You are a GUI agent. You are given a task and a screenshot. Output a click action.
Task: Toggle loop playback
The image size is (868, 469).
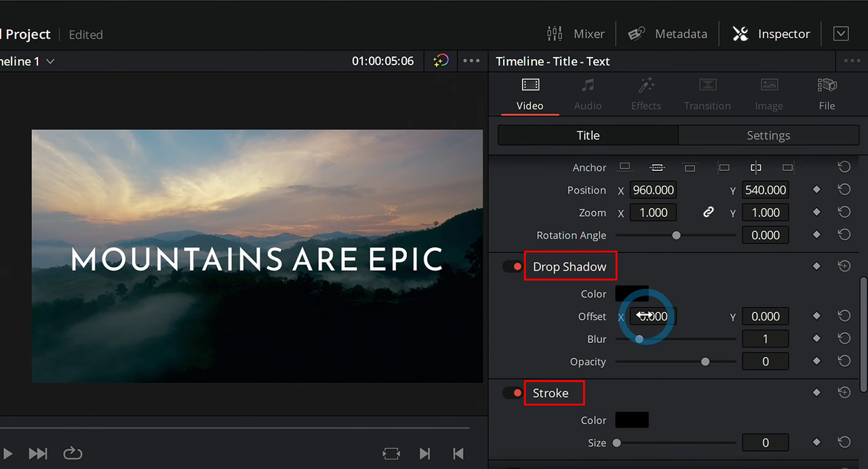(x=73, y=453)
